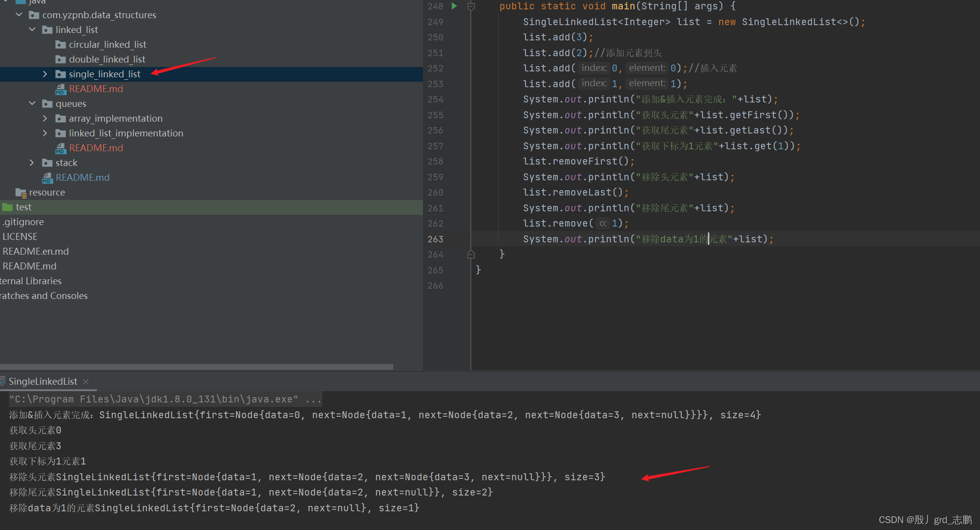Click the stack folder icon
The height and width of the screenshot is (530, 980).
[47, 163]
